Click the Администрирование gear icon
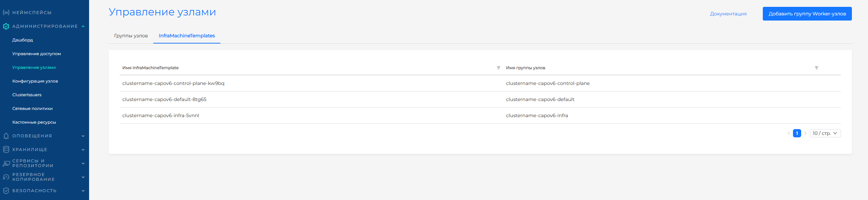Viewport: 868px width, 200px height. pyautogui.click(x=6, y=26)
